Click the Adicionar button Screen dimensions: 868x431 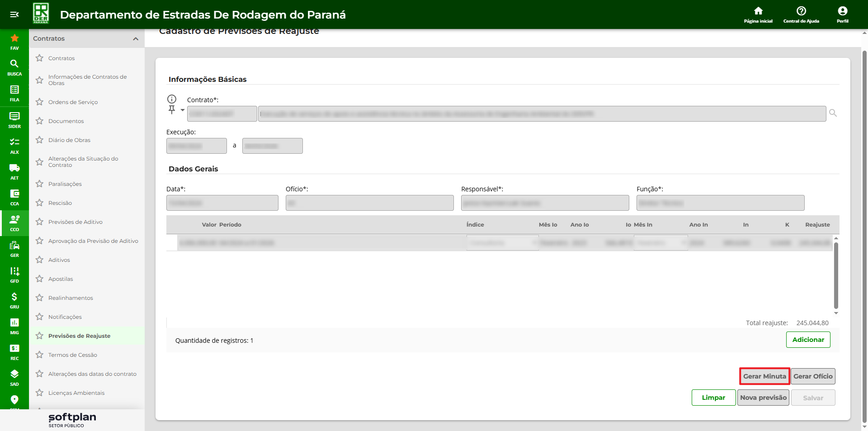(808, 340)
